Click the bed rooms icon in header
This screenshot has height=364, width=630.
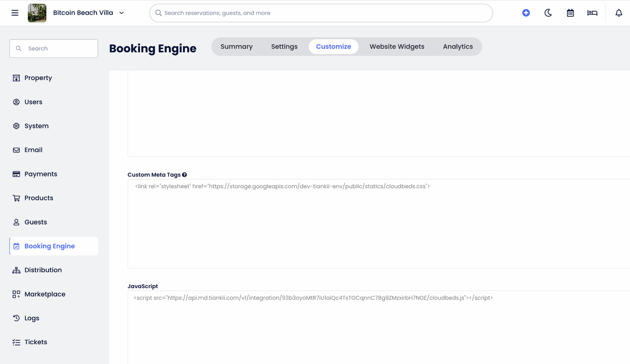pyautogui.click(x=592, y=13)
